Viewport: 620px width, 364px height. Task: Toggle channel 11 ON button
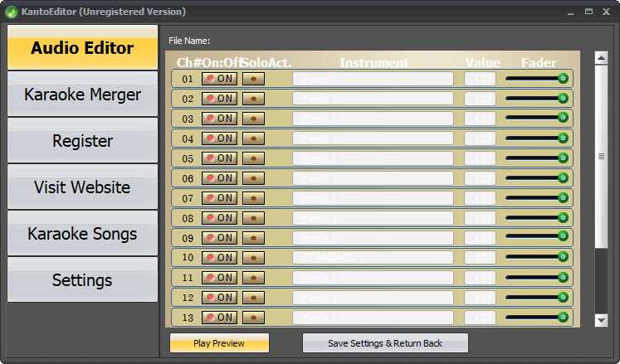tap(219, 278)
